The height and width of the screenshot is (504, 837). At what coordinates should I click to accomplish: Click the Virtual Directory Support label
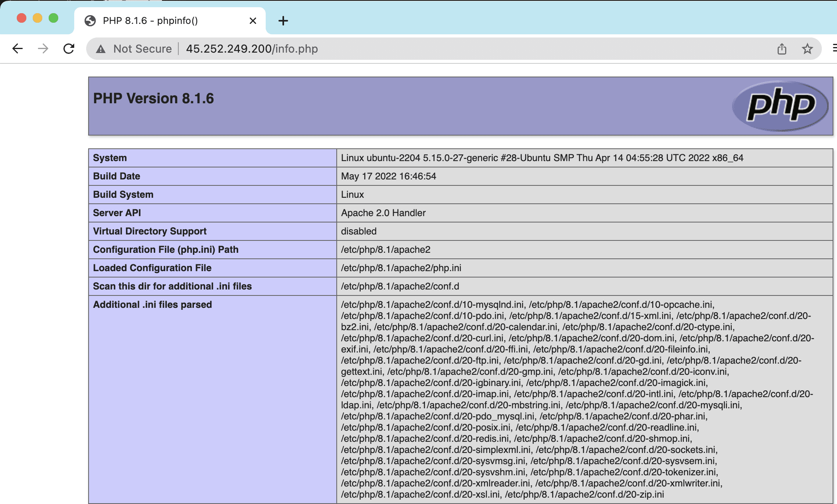click(x=150, y=231)
